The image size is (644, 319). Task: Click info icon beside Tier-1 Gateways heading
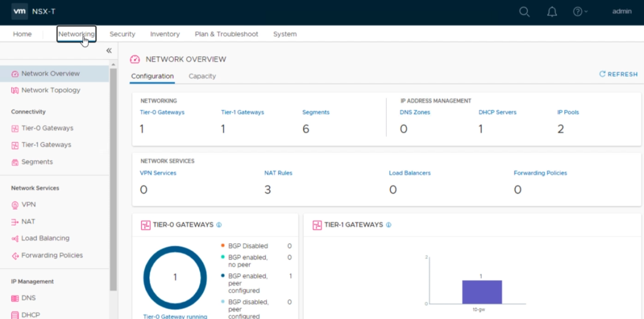coord(388,225)
